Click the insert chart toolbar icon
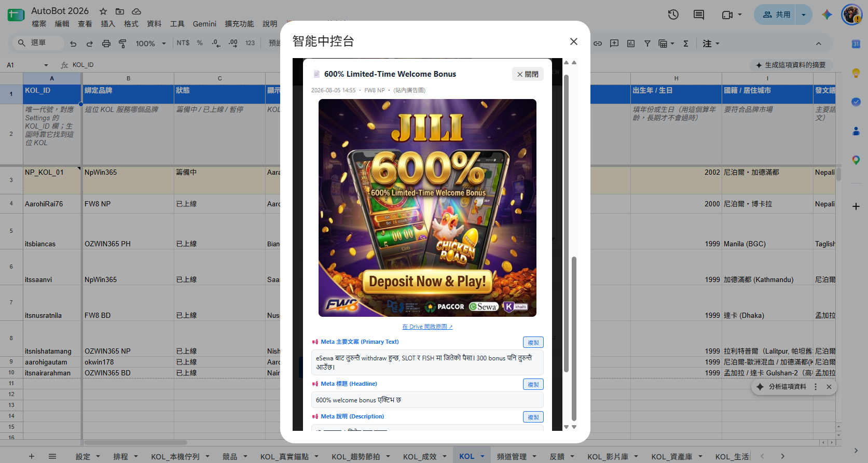This screenshot has width=868, height=463. (x=631, y=44)
